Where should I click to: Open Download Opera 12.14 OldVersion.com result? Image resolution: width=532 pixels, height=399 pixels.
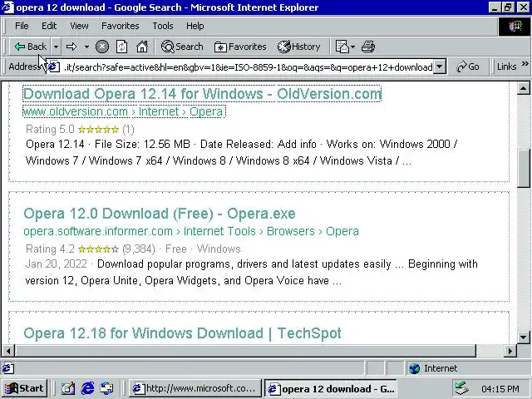point(202,94)
